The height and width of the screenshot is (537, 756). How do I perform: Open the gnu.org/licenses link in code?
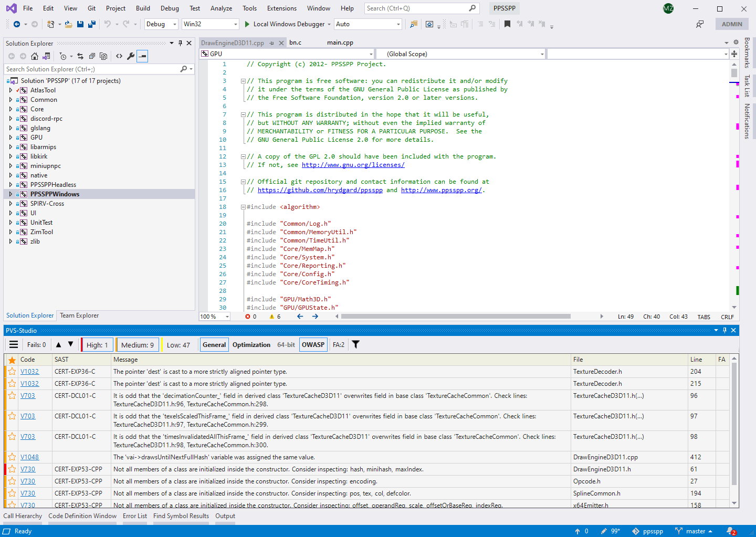353,165
